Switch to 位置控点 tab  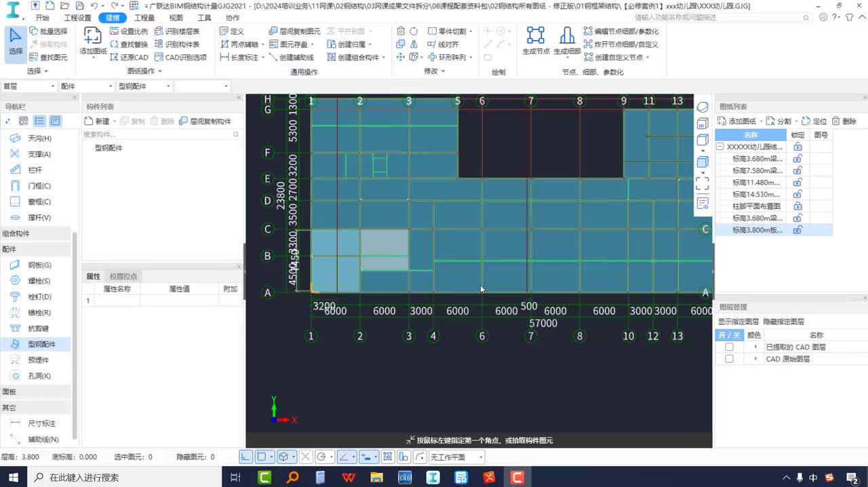[x=123, y=276]
